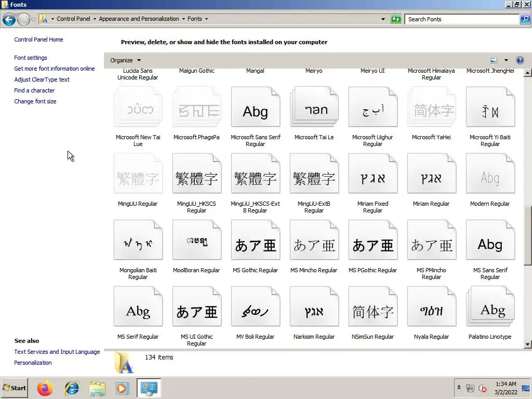Click the vertical scrollbar thumb
532x399 pixels.
point(528,235)
